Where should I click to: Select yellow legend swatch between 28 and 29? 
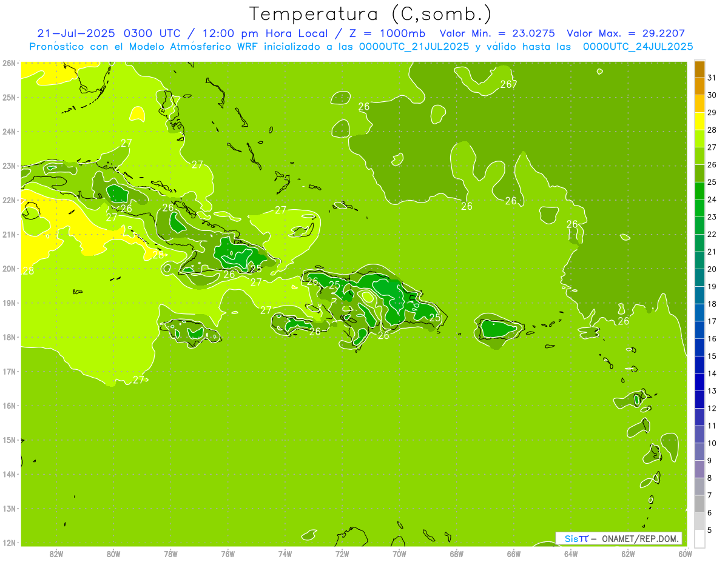[x=699, y=121]
